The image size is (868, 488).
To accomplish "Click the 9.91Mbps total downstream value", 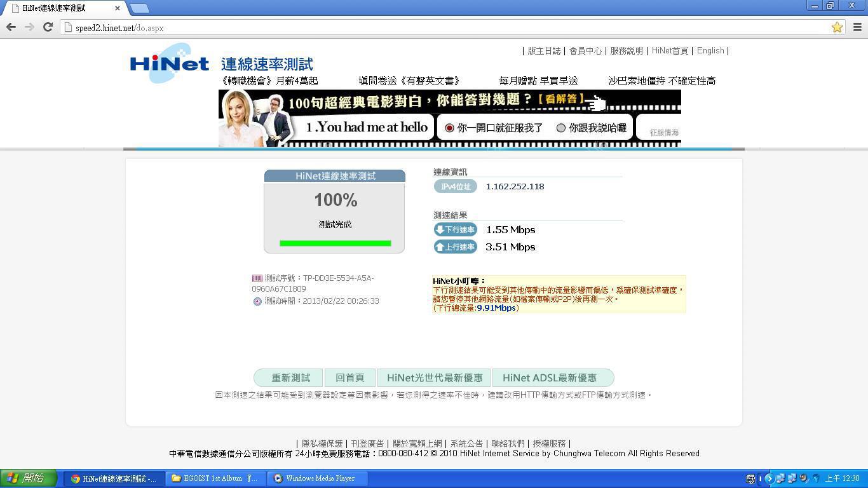I will pos(496,308).
